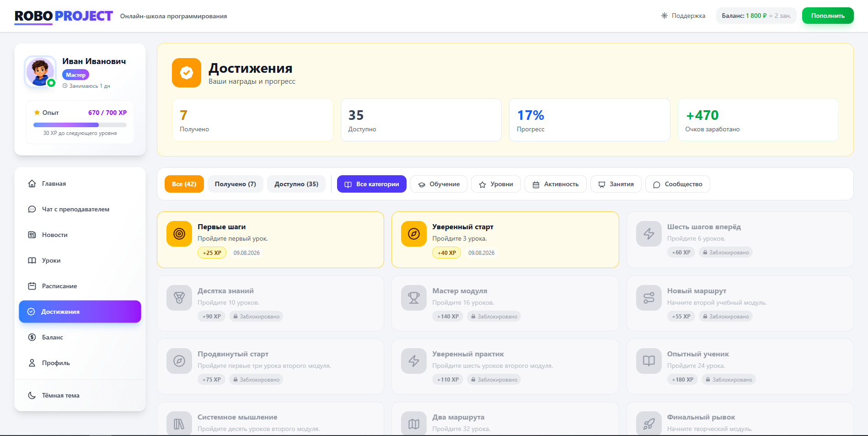Viewport: 868px width, 436px height.
Task: Filter achievements by Сообщество category
Action: click(678, 184)
